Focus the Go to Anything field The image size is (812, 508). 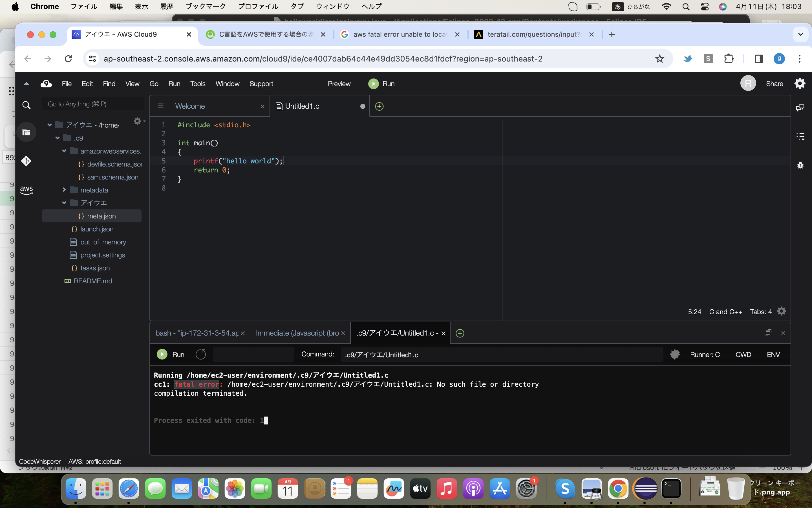pyautogui.click(x=93, y=104)
